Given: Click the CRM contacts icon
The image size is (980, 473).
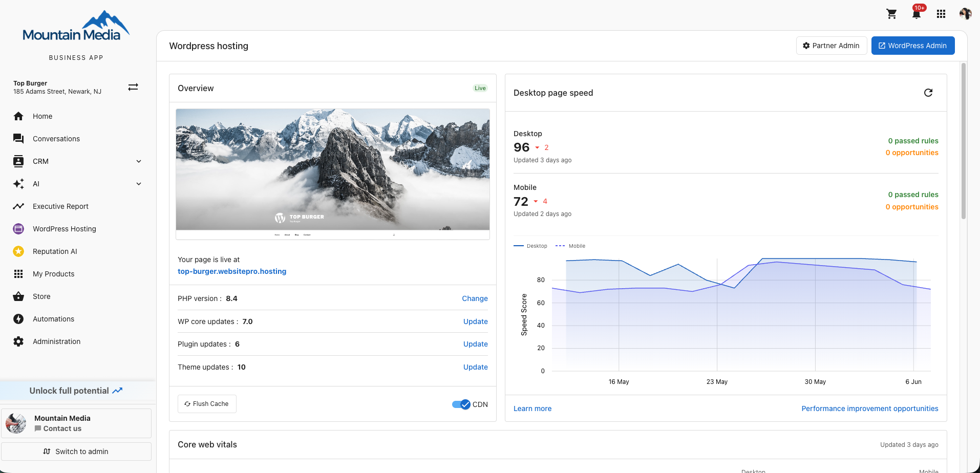Looking at the screenshot, I should point(18,161).
